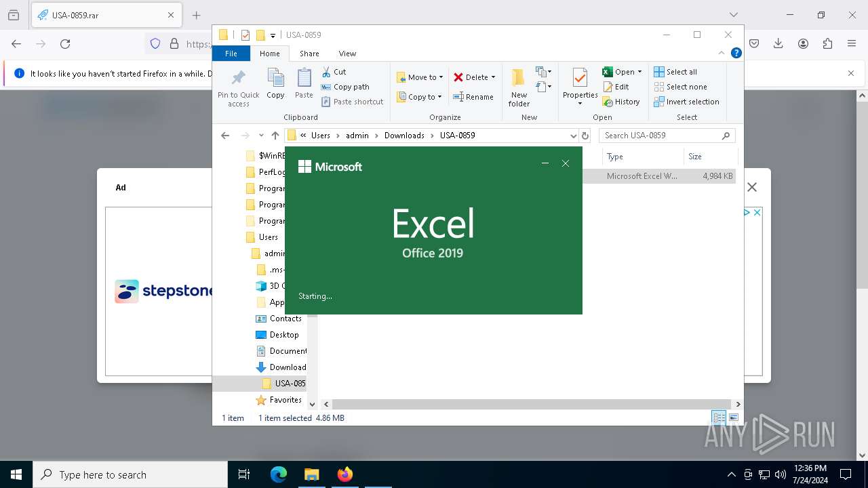Open Firefox extensions icon
The image size is (868, 488).
point(827,44)
